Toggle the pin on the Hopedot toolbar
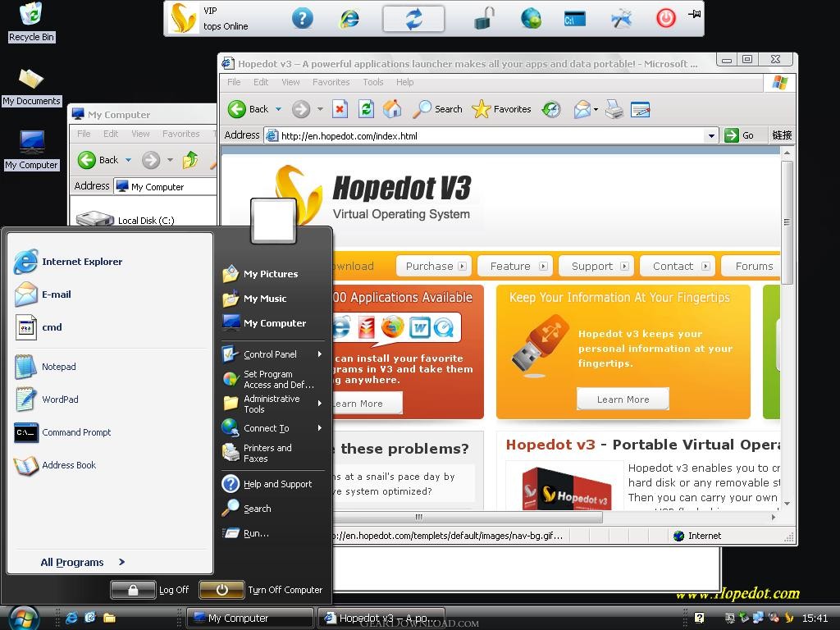 [694, 14]
